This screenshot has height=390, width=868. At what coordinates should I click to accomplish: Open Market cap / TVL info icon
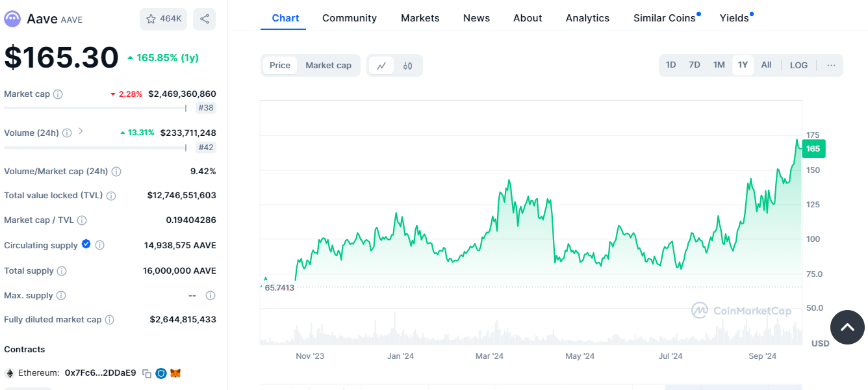tap(82, 220)
